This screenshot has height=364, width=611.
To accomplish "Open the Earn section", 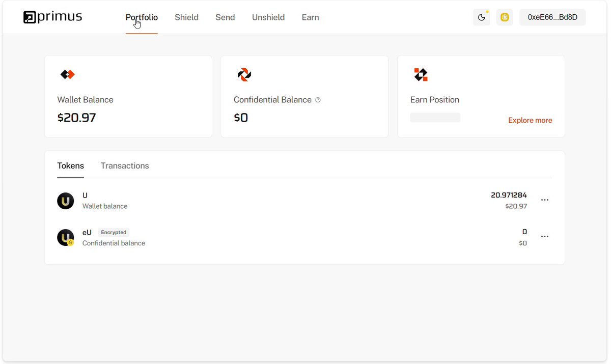I will pyautogui.click(x=311, y=17).
